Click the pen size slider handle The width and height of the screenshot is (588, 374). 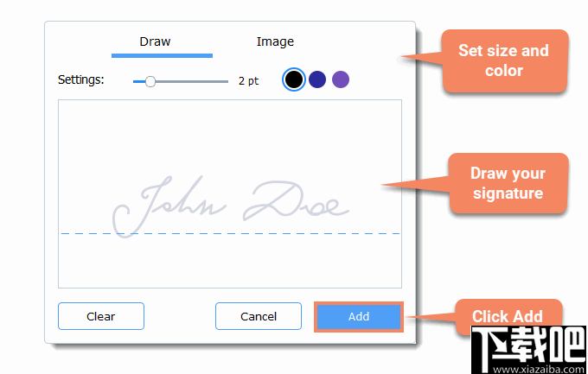point(150,81)
